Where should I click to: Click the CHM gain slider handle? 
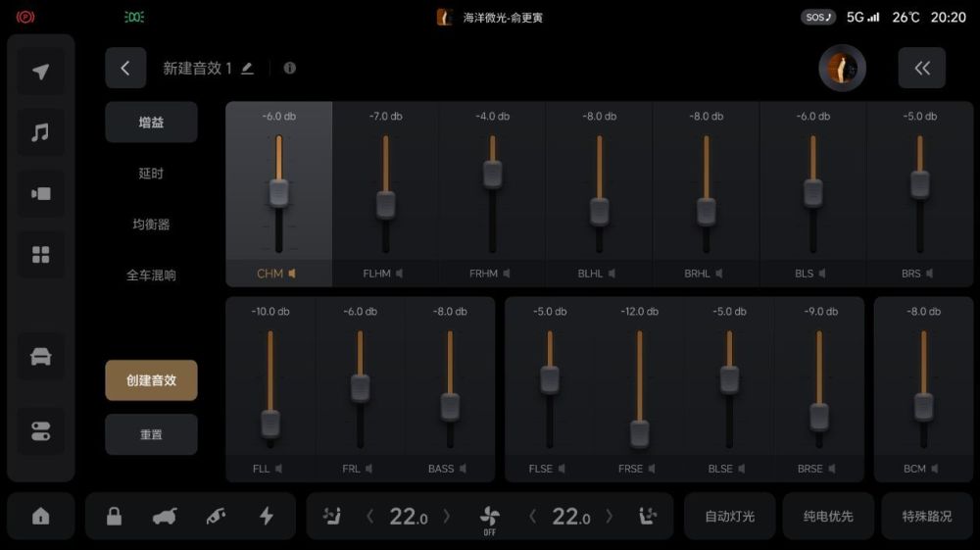tap(278, 193)
